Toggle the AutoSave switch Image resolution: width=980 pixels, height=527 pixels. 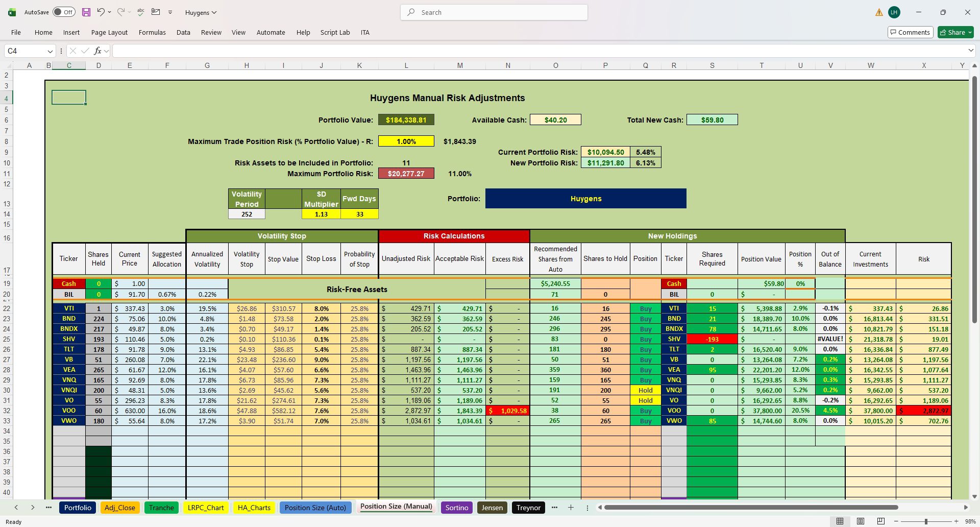click(64, 12)
